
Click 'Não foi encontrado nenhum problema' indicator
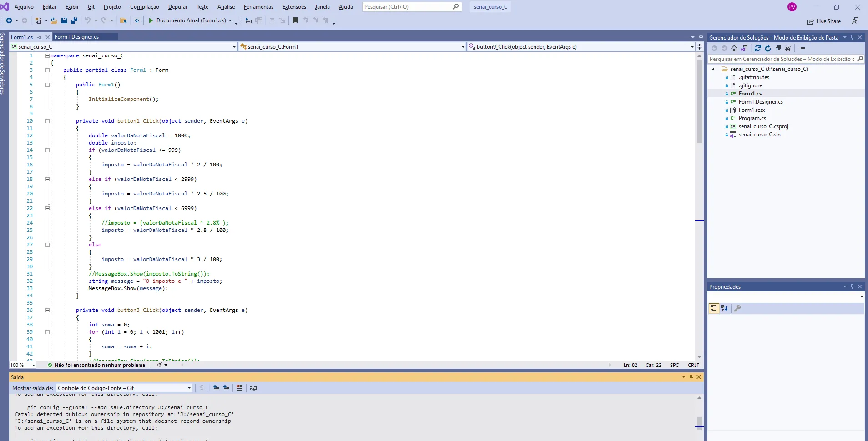[x=96, y=365]
